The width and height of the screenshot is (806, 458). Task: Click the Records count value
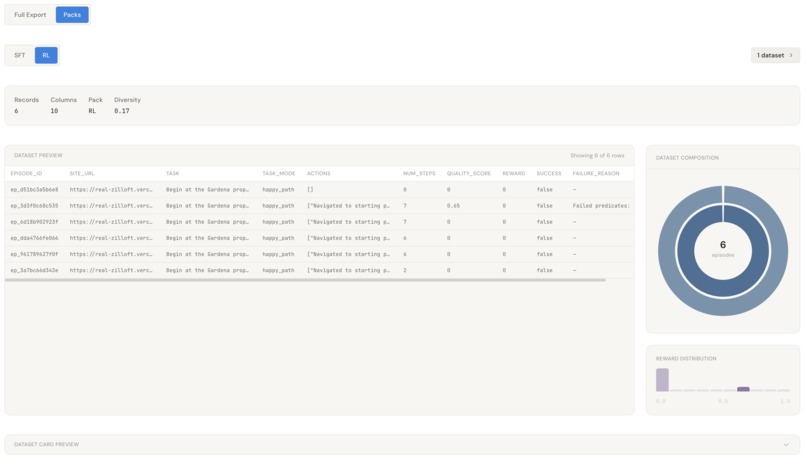16,111
